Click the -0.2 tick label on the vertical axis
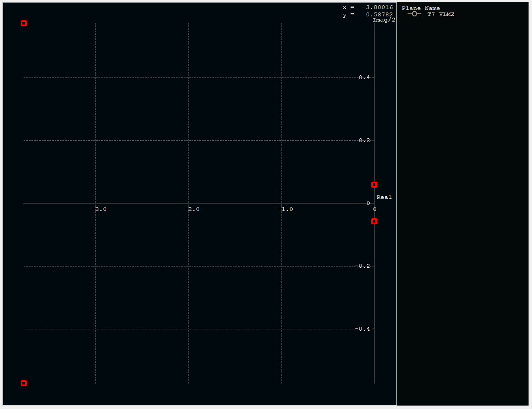The image size is (532, 409). pos(362,266)
